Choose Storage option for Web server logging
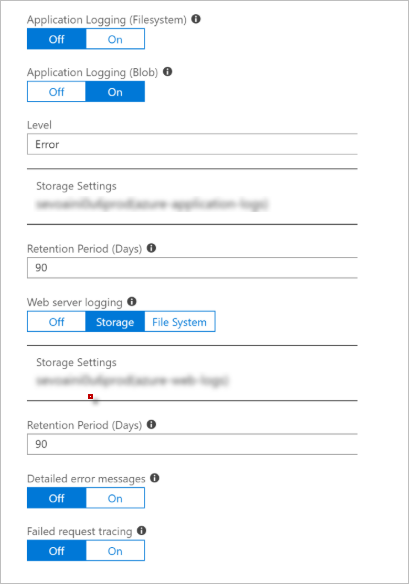 (x=115, y=322)
